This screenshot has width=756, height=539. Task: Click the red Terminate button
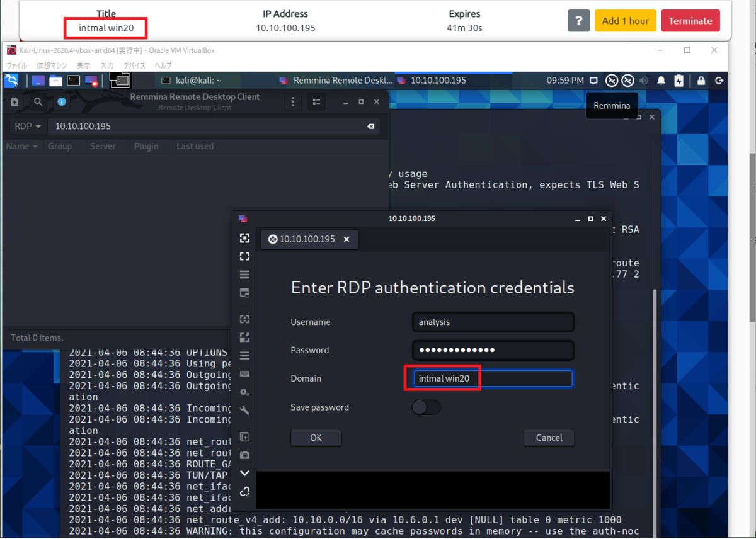tap(690, 21)
